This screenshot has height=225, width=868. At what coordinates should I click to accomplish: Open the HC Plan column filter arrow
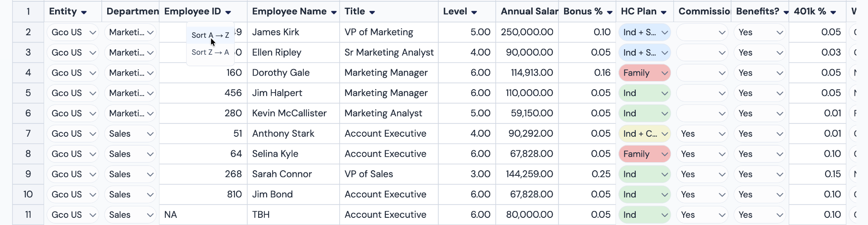point(664,12)
